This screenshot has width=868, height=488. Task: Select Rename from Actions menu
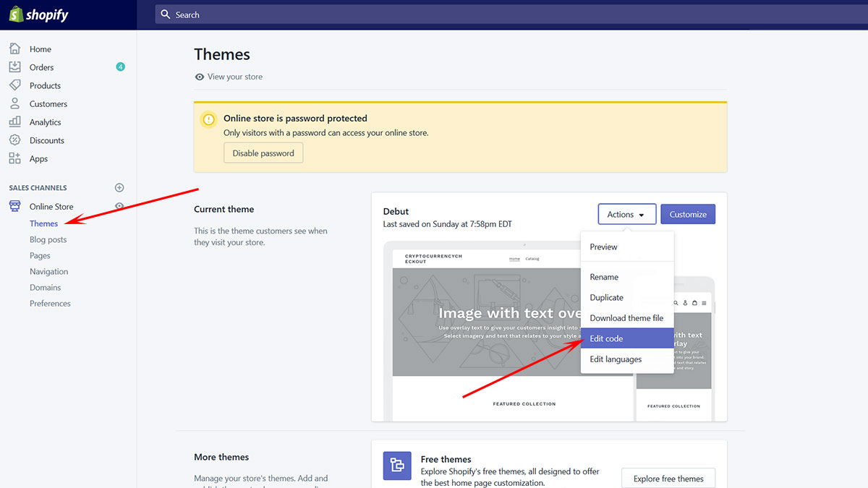tap(627, 277)
